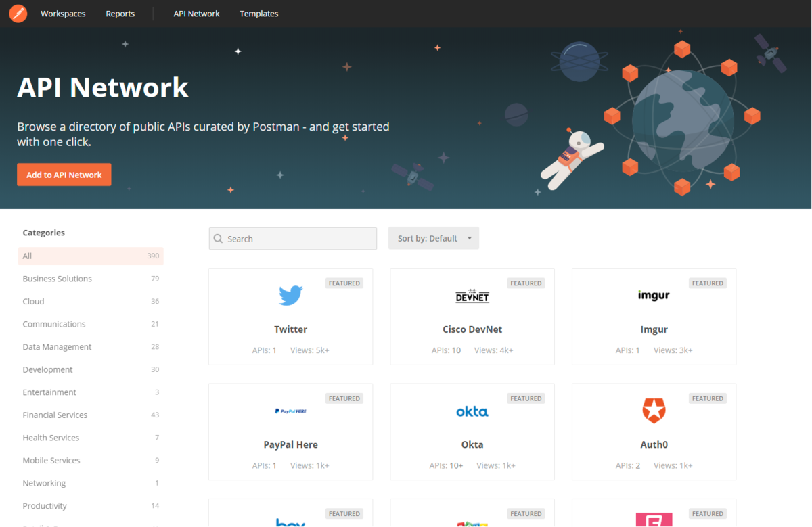Open the Okta card title
Viewport: 812px width, 527px height.
point(472,444)
